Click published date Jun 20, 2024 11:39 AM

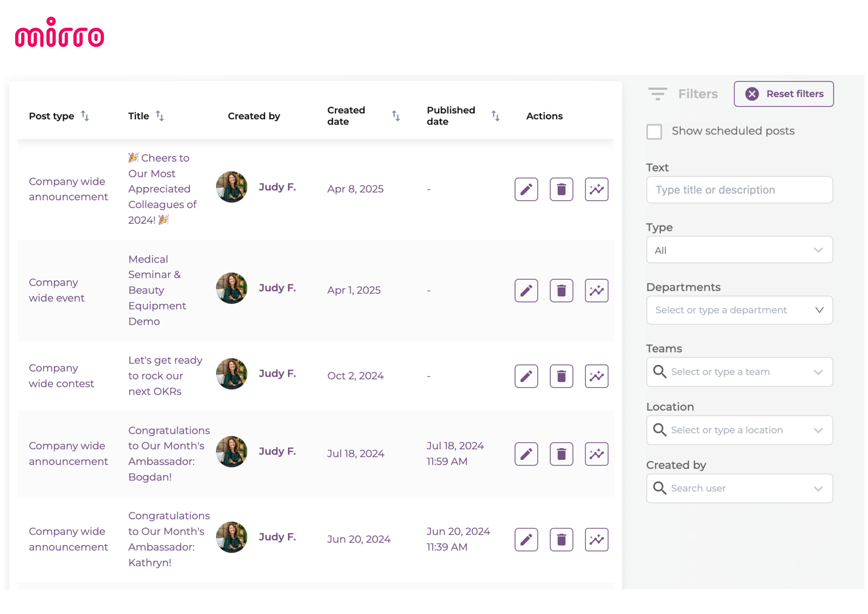coord(458,539)
